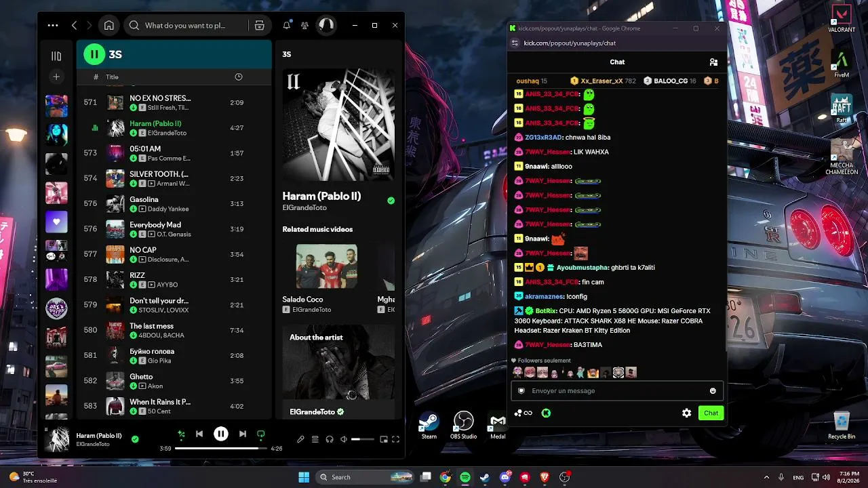Open artist link 50 Cent
The image size is (868, 488).
click(158, 411)
